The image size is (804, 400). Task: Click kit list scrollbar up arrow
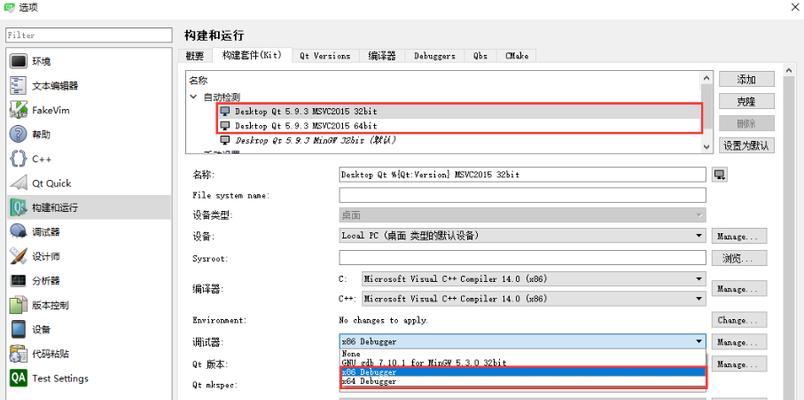[x=707, y=78]
